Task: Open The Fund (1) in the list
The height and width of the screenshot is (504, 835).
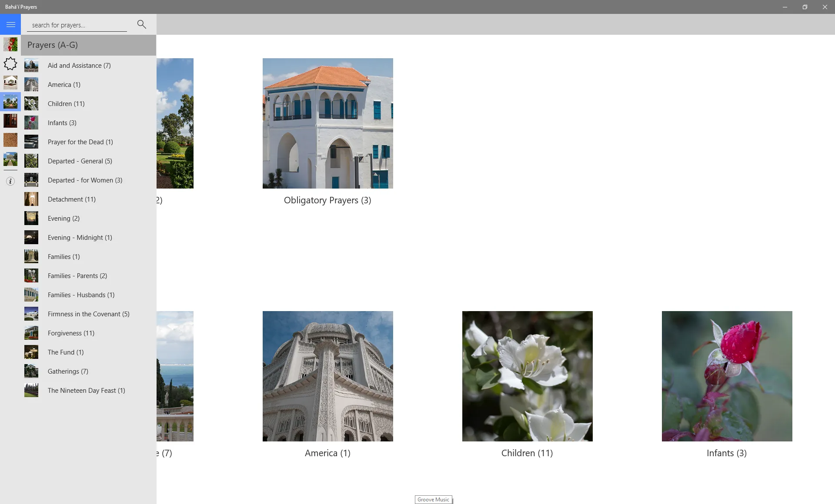Action: 89,352
